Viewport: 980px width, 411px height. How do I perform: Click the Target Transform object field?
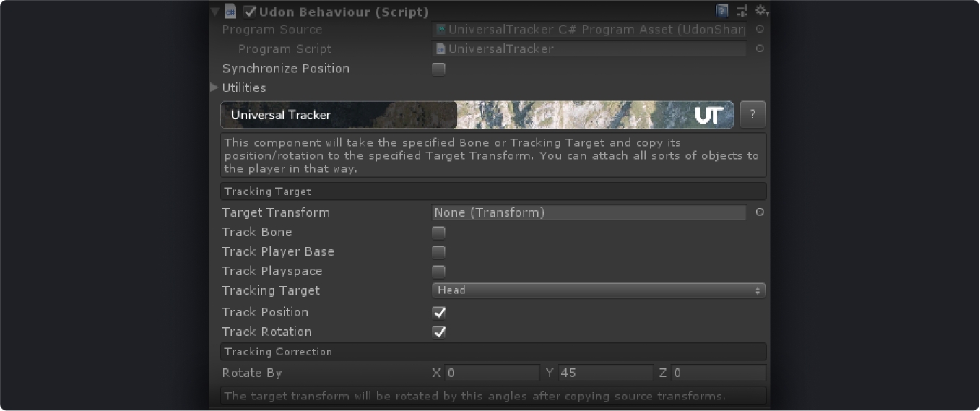click(589, 212)
